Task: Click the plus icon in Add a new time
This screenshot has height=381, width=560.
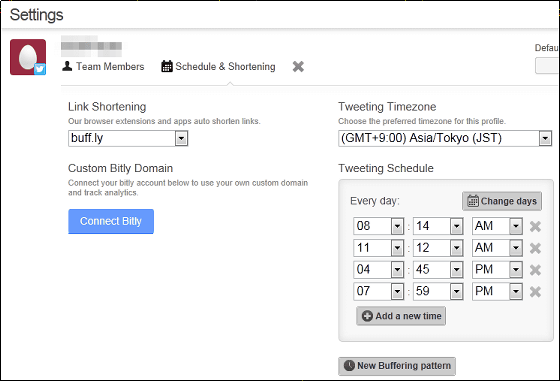Action: [367, 316]
